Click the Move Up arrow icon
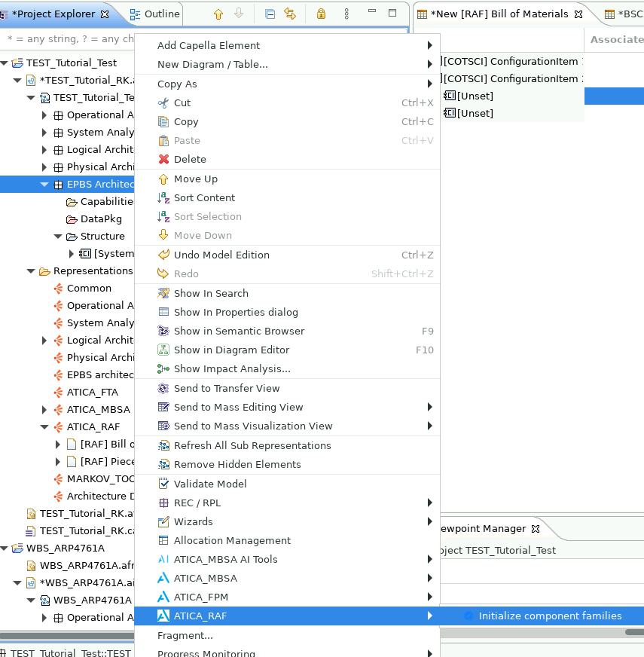644x657 pixels. pos(163,179)
